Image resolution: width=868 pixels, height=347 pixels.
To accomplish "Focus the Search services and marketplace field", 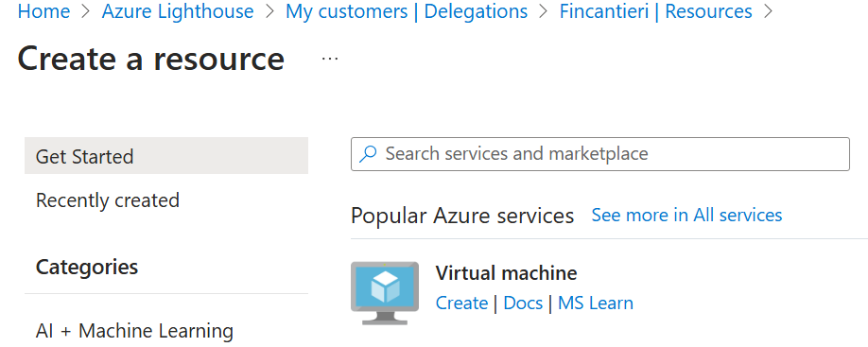I will pos(600,154).
